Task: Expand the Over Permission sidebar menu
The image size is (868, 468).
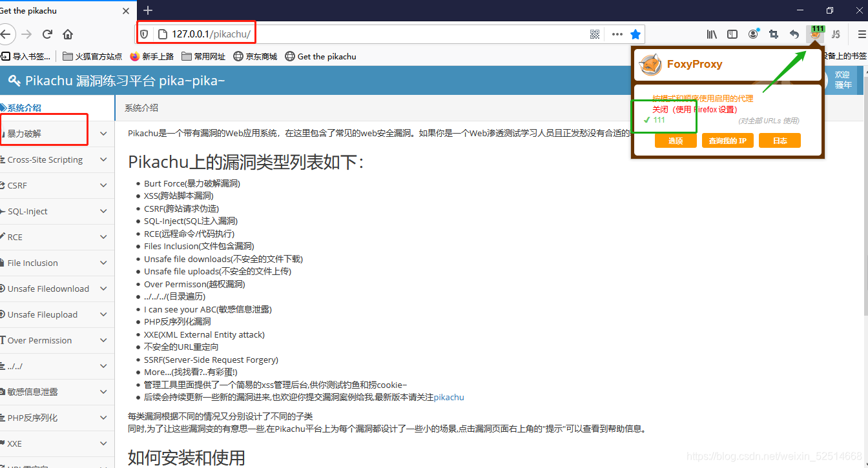Action: [57, 340]
